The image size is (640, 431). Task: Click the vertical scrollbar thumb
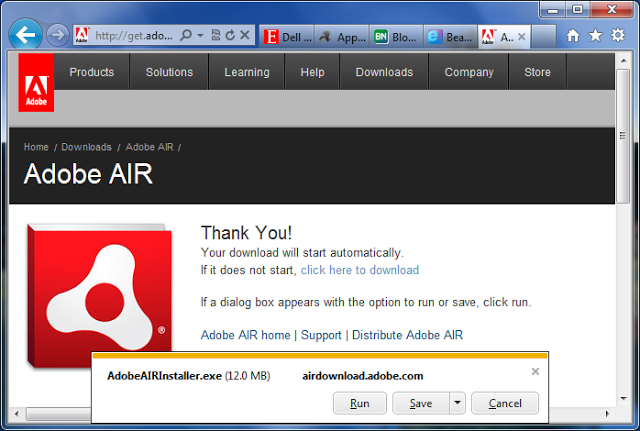623,136
